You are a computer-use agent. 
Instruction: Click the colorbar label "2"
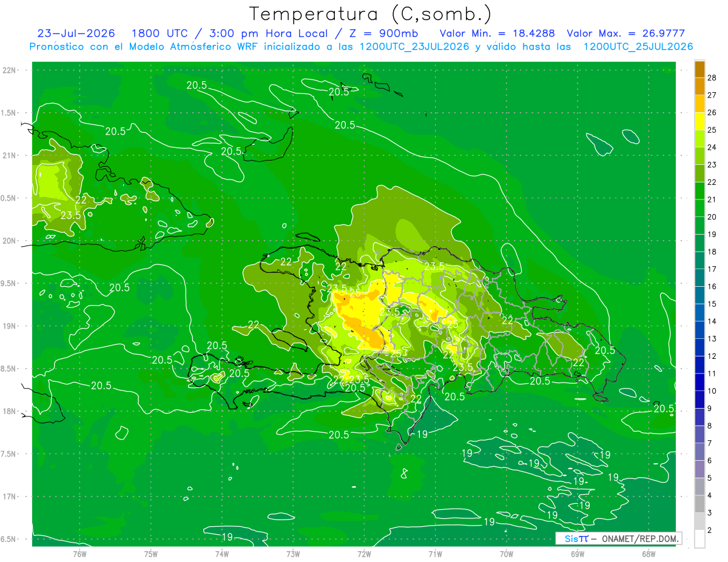pyautogui.click(x=710, y=530)
